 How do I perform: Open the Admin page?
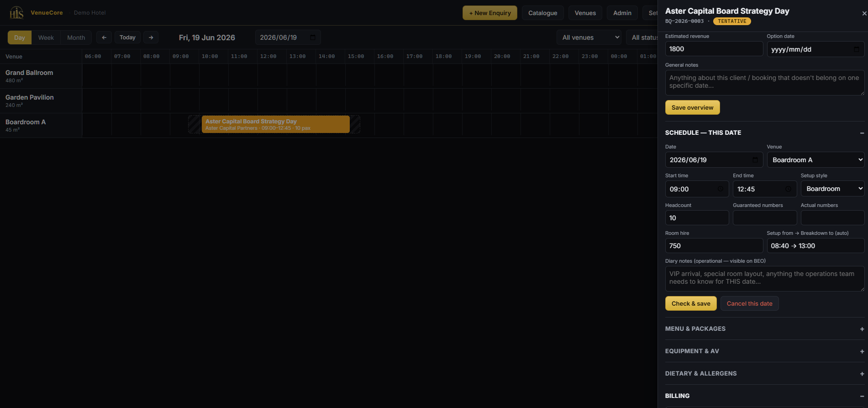coord(622,13)
